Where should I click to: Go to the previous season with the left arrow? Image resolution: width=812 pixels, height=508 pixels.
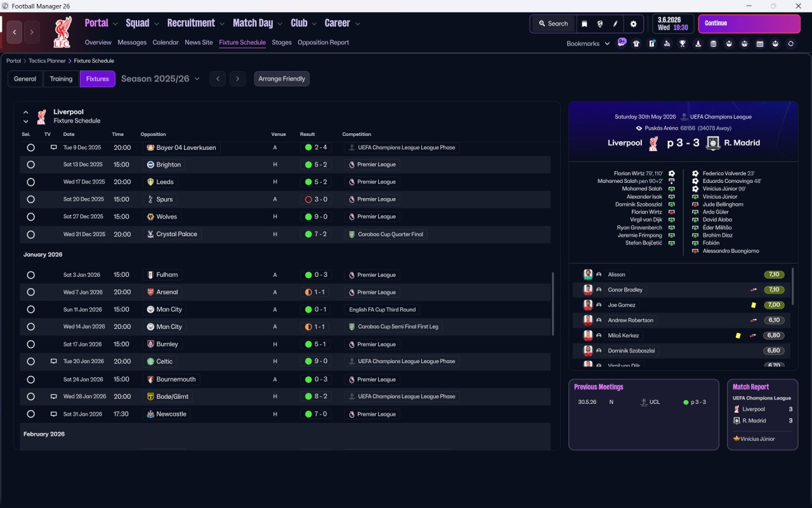(x=218, y=79)
